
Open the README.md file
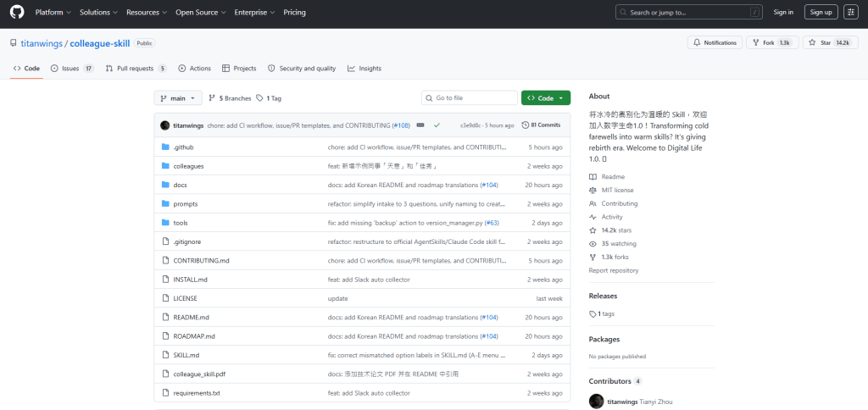191,317
